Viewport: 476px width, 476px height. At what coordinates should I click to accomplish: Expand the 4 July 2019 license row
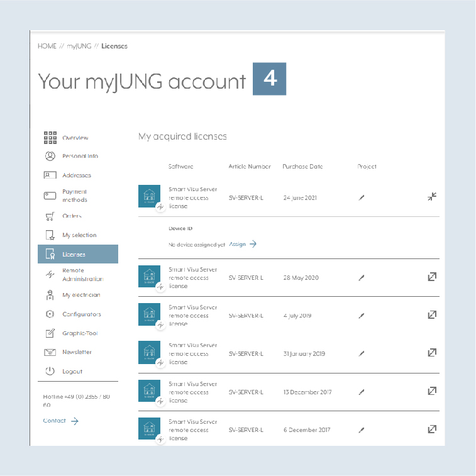tap(432, 315)
